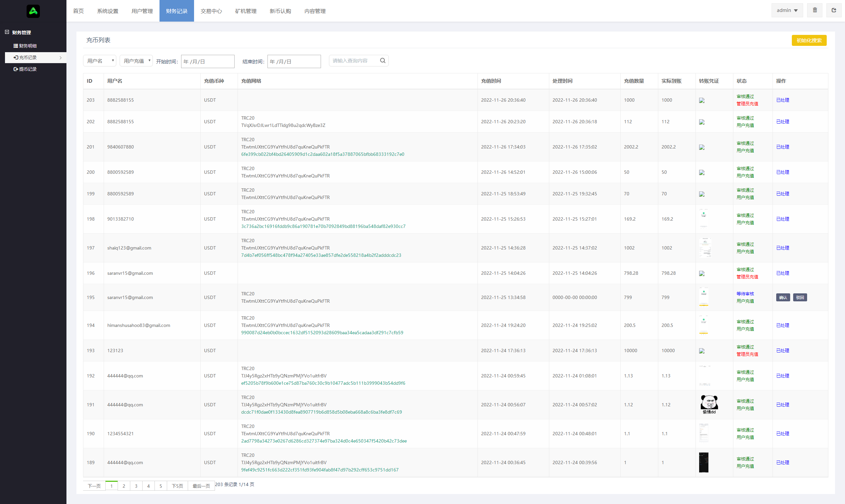This screenshot has height=504, width=845.
Task: Switch to 矿机管理 top tab
Action: point(246,11)
